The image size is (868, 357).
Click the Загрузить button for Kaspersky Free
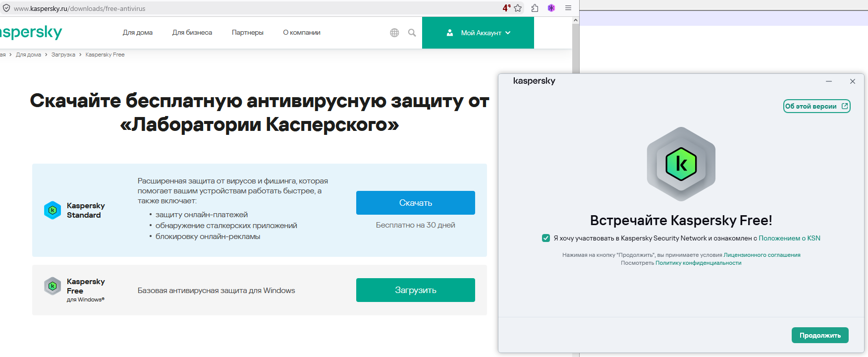pos(416,290)
